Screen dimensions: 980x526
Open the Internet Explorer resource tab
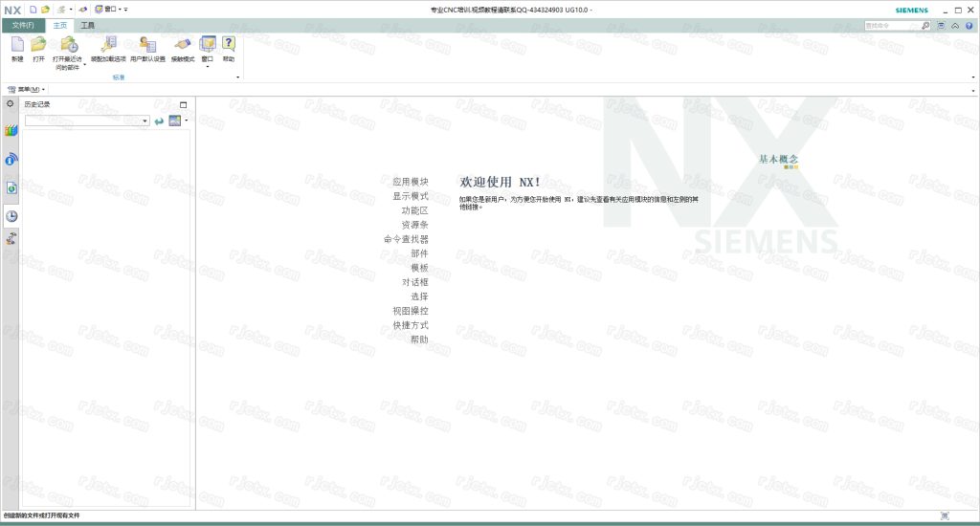[11, 188]
